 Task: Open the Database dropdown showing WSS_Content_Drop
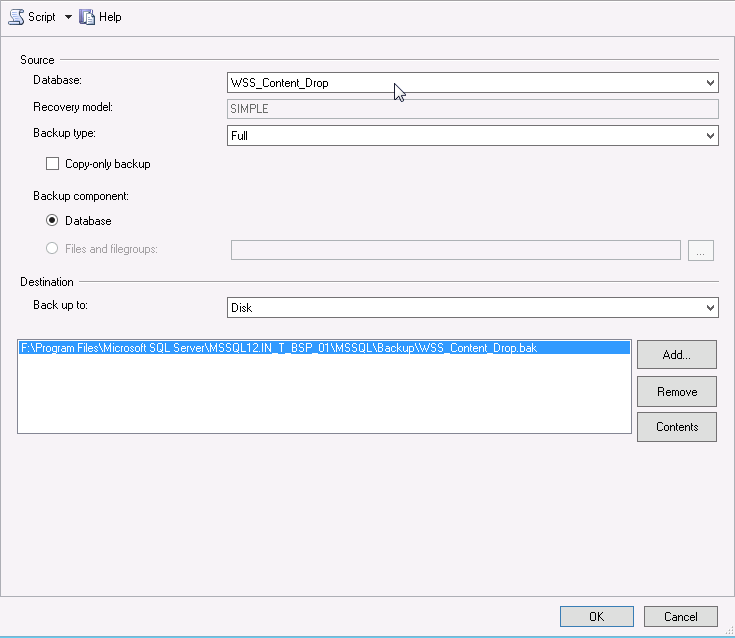pos(472,83)
